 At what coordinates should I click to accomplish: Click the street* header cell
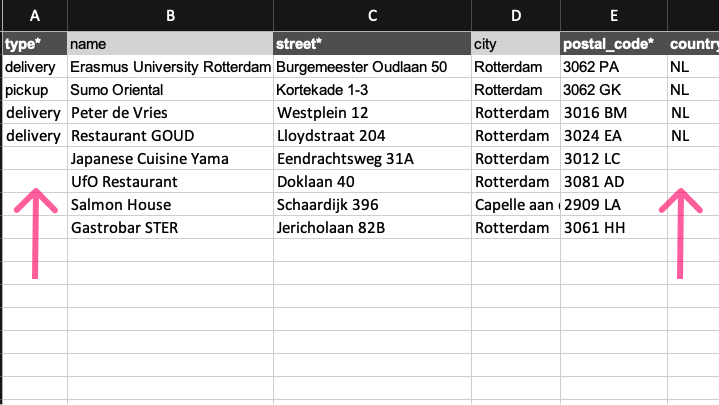coord(372,44)
